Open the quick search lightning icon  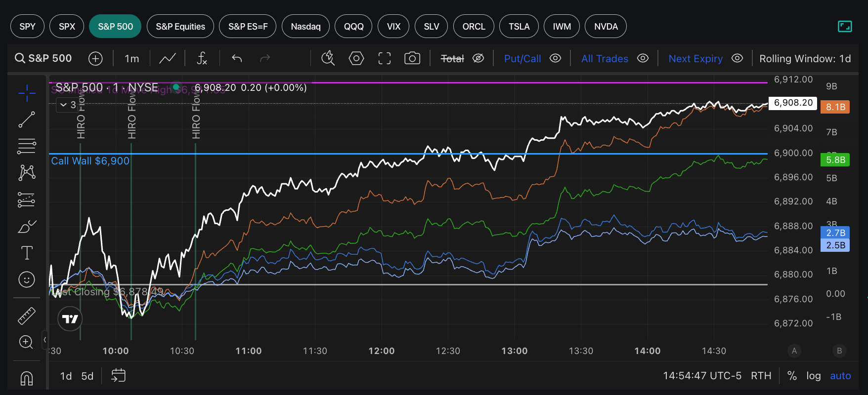coord(328,58)
